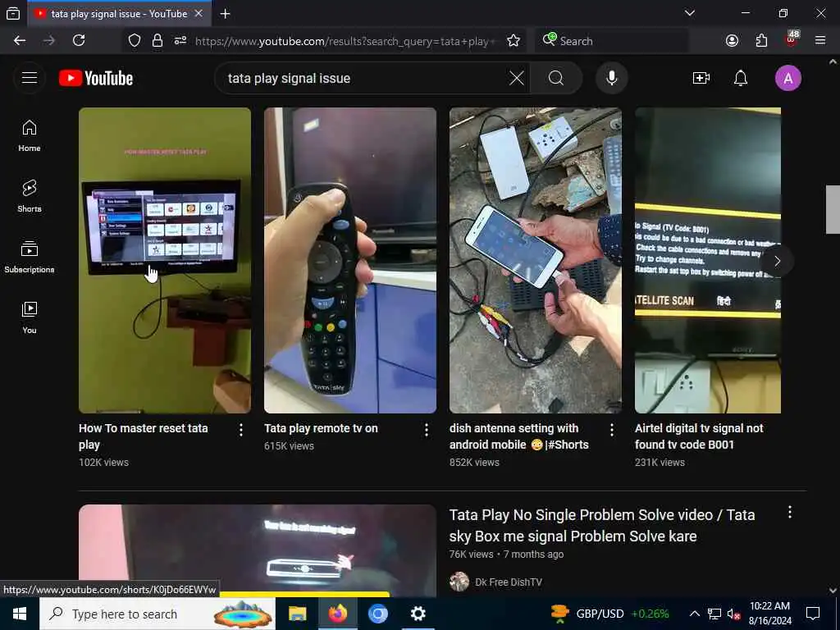This screenshot has height=630, width=840.
Task: Open Firefox View tab overview
Action: (13, 14)
